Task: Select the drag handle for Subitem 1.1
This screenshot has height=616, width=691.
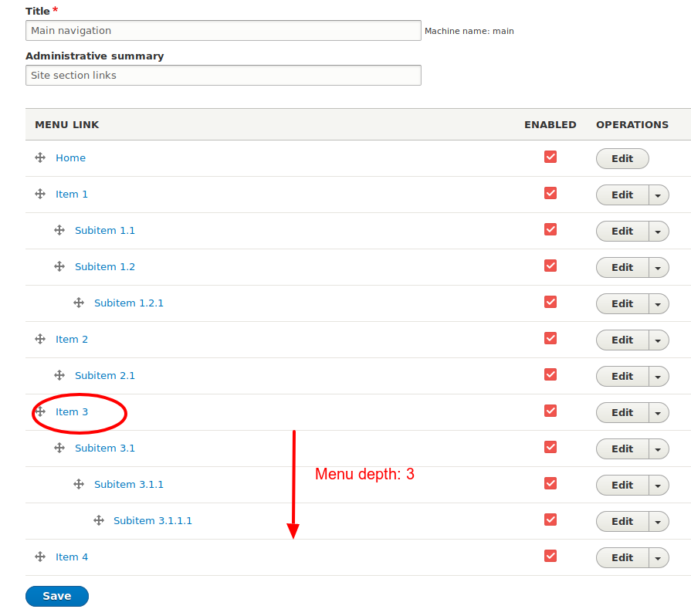Action: pyautogui.click(x=59, y=230)
